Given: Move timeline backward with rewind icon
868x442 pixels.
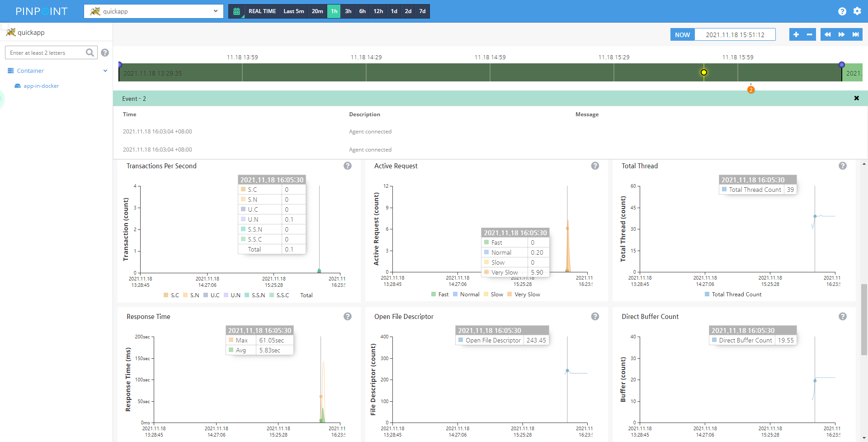Looking at the screenshot, I should click(x=827, y=35).
